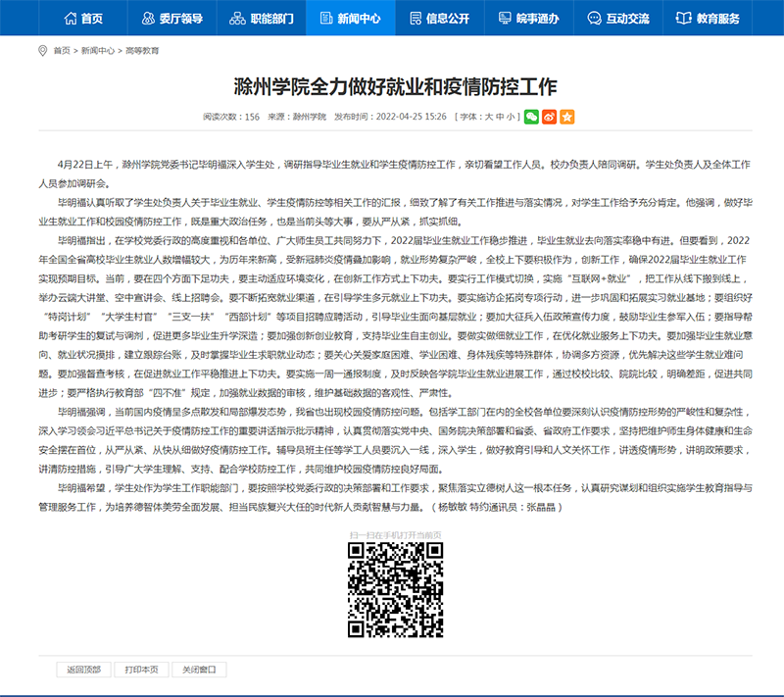This screenshot has width=784, height=697.
Task: Click the list icon beside 信息公开
Action: (416, 19)
